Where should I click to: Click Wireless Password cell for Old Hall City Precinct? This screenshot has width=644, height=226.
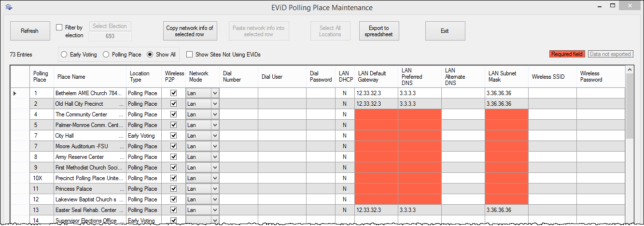[x=601, y=104]
